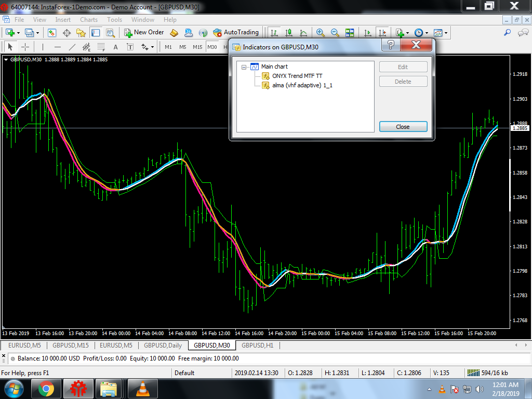Switch chart to line chart
The width and height of the screenshot is (532, 399).
point(303,33)
